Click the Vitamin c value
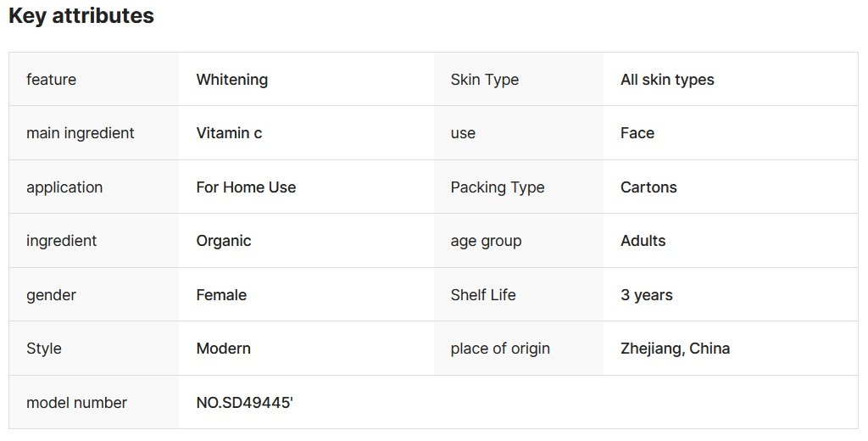Image resolution: width=868 pixels, height=441 pixels. [229, 133]
